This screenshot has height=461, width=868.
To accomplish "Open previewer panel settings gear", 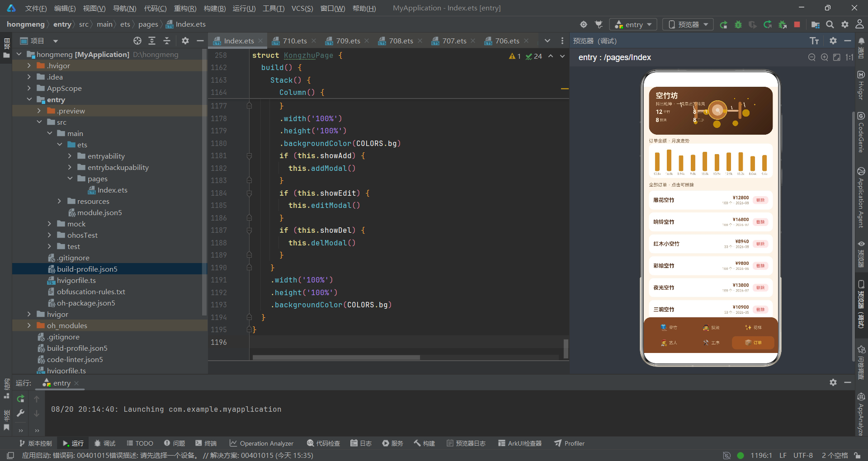I will (x=833, y=41).
